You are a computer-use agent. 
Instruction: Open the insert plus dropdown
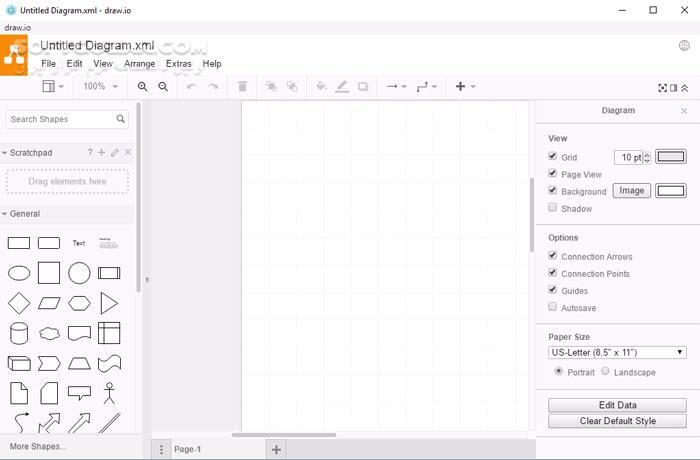466,86
